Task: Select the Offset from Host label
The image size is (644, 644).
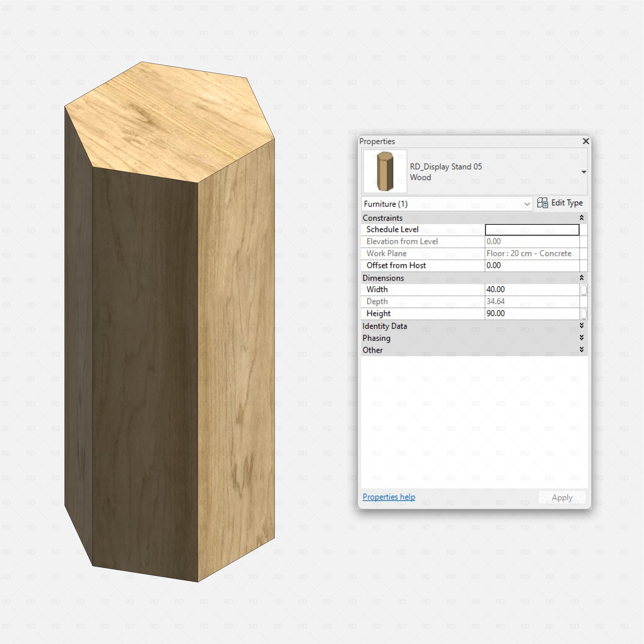Action: [396, 265]
